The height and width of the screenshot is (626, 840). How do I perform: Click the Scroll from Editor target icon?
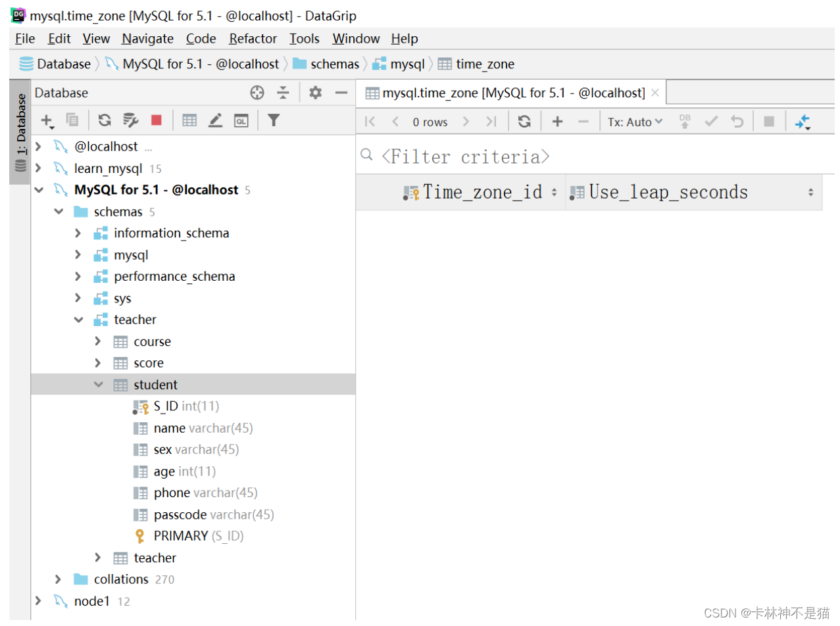pyautogui.click(x=257, y=93)
